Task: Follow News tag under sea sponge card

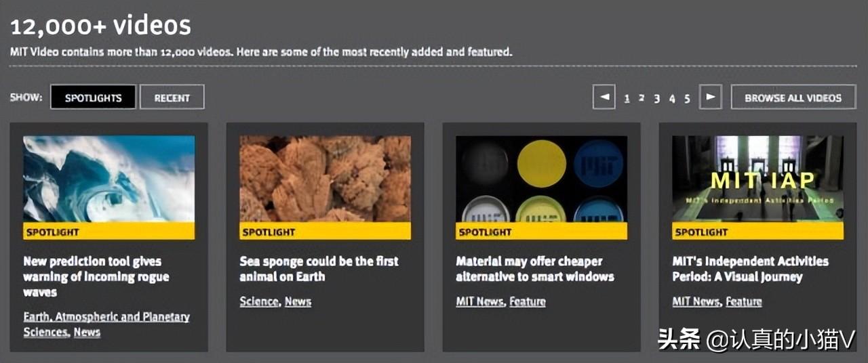Action: pos(298,301)
